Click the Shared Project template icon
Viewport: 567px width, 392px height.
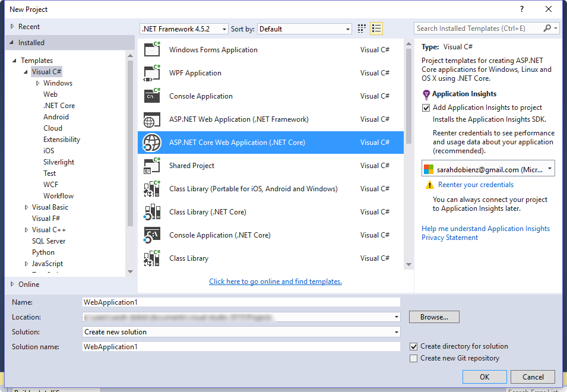[x=152, y=166]
